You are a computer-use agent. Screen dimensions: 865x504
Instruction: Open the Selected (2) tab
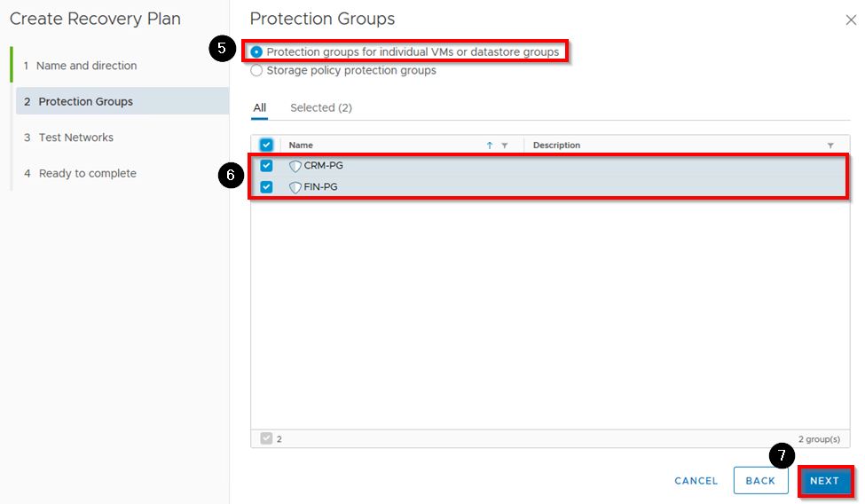click(320, 108)
